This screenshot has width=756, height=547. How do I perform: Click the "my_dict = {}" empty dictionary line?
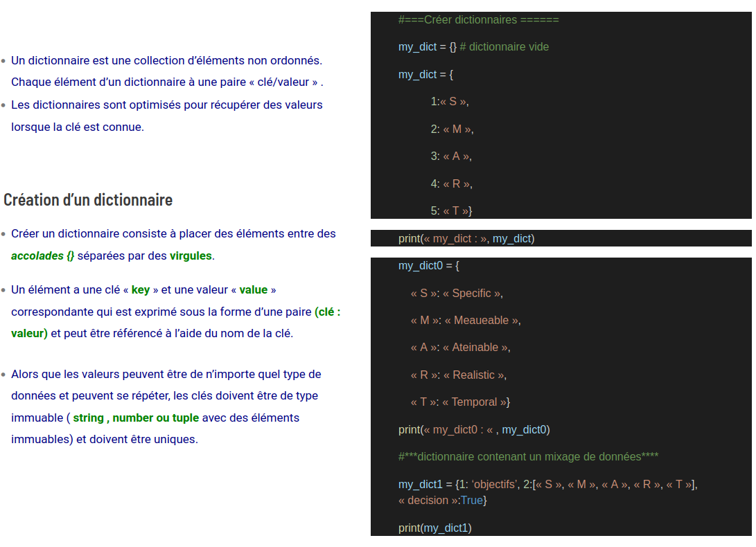(x=427, y=47)
